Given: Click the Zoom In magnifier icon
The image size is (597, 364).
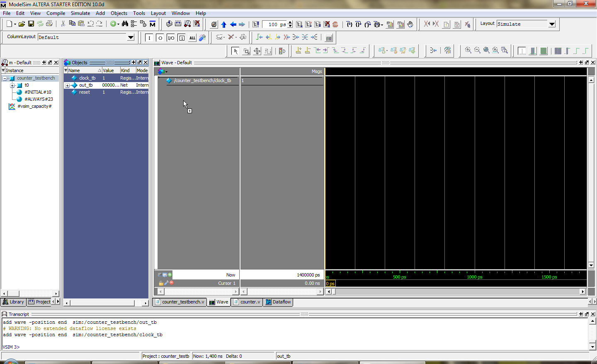Looking at the screenshot, I should point(468,50).
